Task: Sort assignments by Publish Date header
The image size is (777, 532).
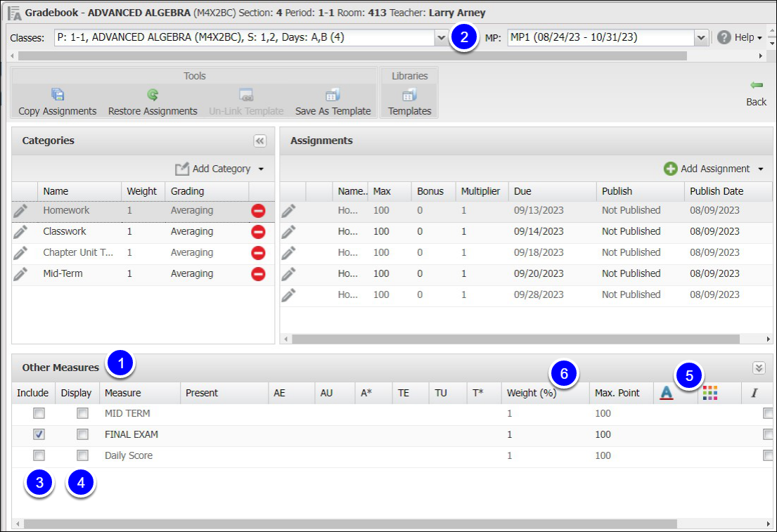Action: pyautogui.click(x=728, y=191)
